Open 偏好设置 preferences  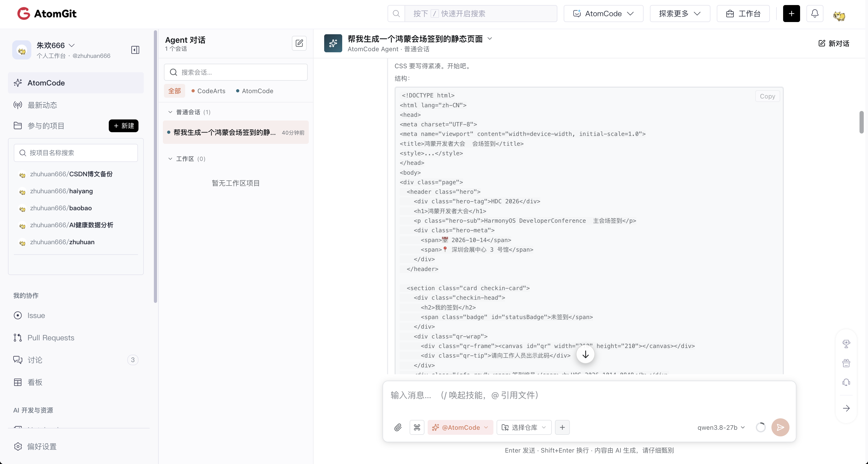(x=35, y=446)
